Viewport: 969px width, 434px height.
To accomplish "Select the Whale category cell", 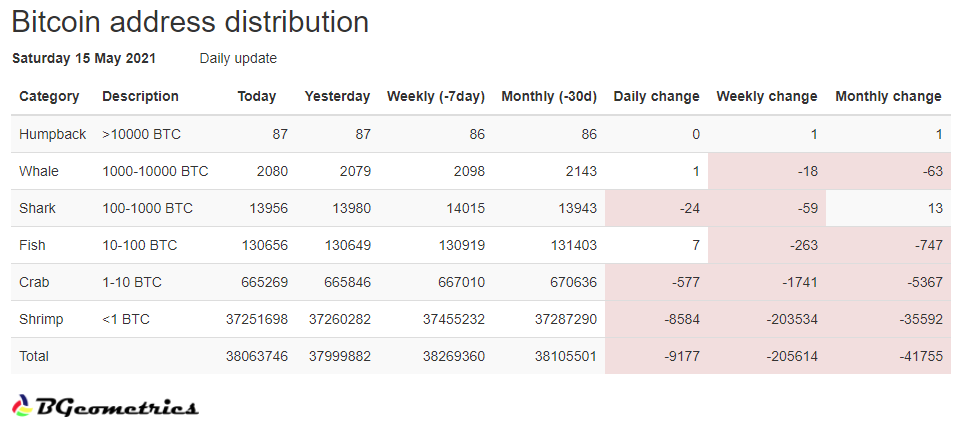I will [x=39, y=171].
